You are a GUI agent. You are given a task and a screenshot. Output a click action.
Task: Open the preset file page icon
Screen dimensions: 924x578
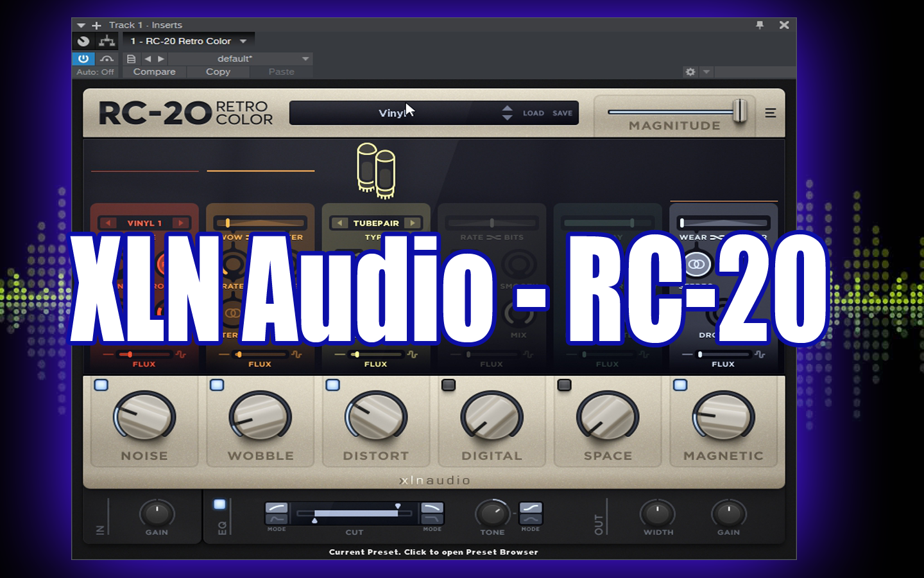pos(131,58)
